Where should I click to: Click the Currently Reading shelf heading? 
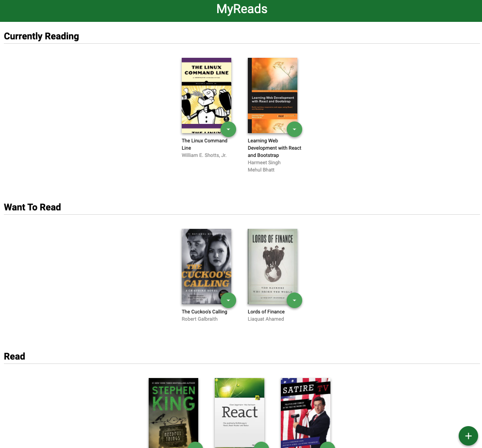[41, 36]
